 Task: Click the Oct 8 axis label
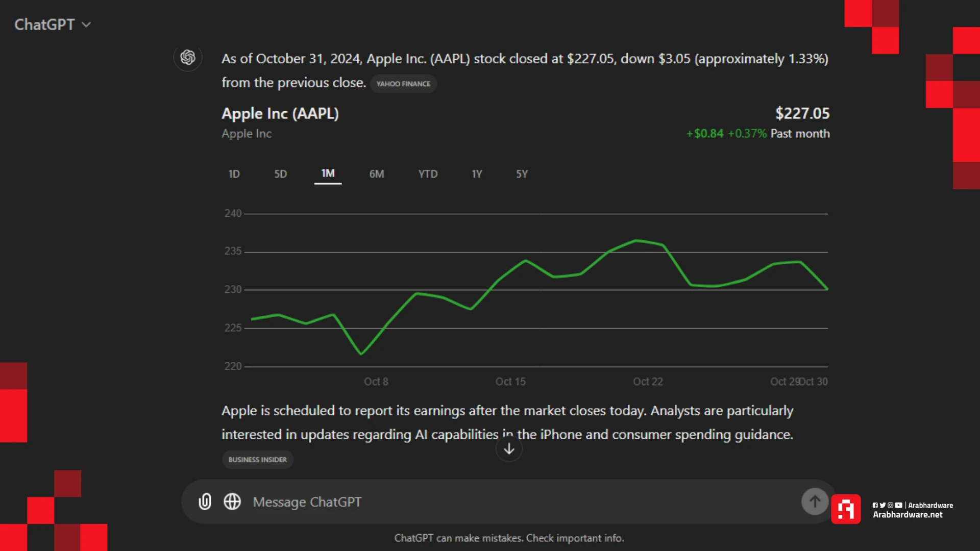[x=376, y=382]
